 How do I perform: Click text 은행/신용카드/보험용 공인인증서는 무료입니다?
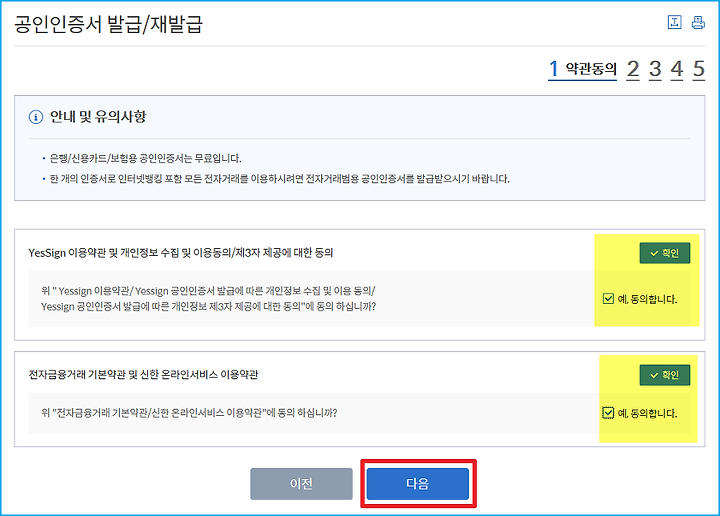point(145,158)
